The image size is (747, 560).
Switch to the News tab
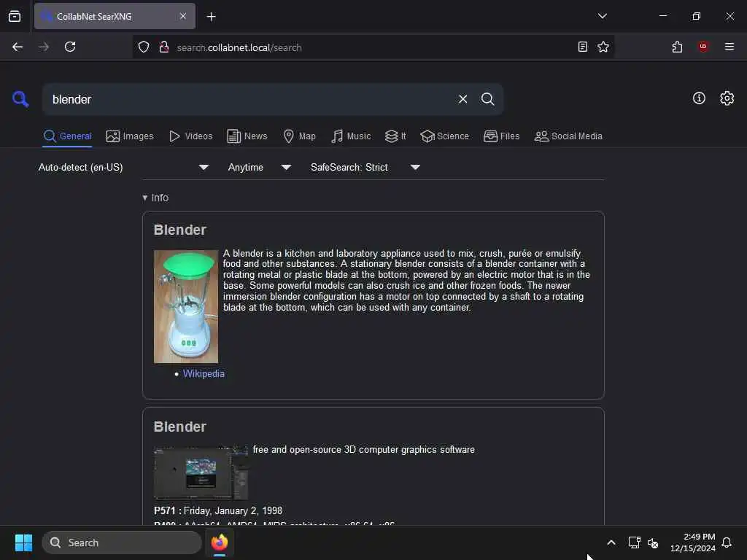(247, 136)
